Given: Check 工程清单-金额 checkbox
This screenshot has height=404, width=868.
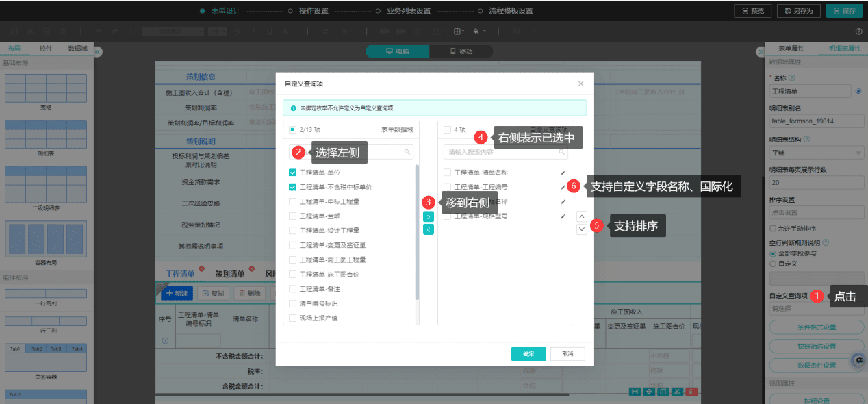Looking at the screenshot, I should (292, 216).
